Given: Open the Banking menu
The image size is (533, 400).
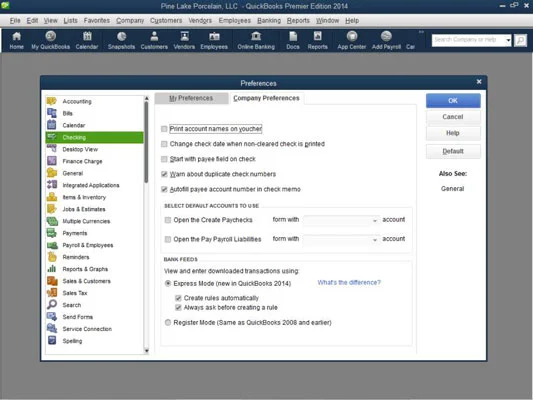Looking at the screenshot, I should (269, 21).
